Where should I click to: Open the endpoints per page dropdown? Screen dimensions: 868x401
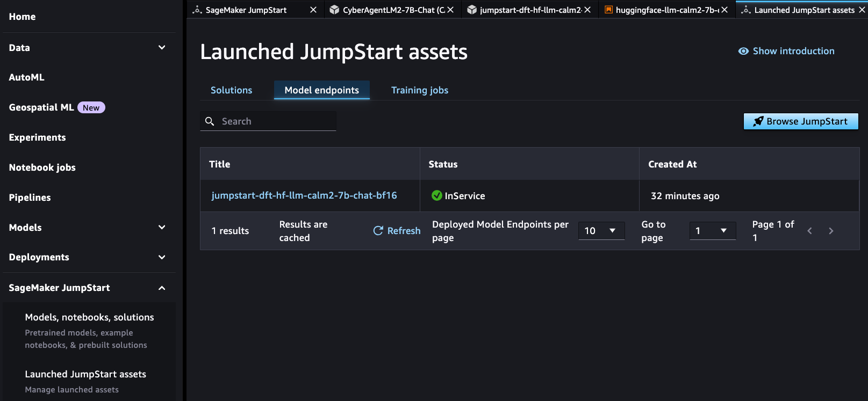(x=601, y=231)
